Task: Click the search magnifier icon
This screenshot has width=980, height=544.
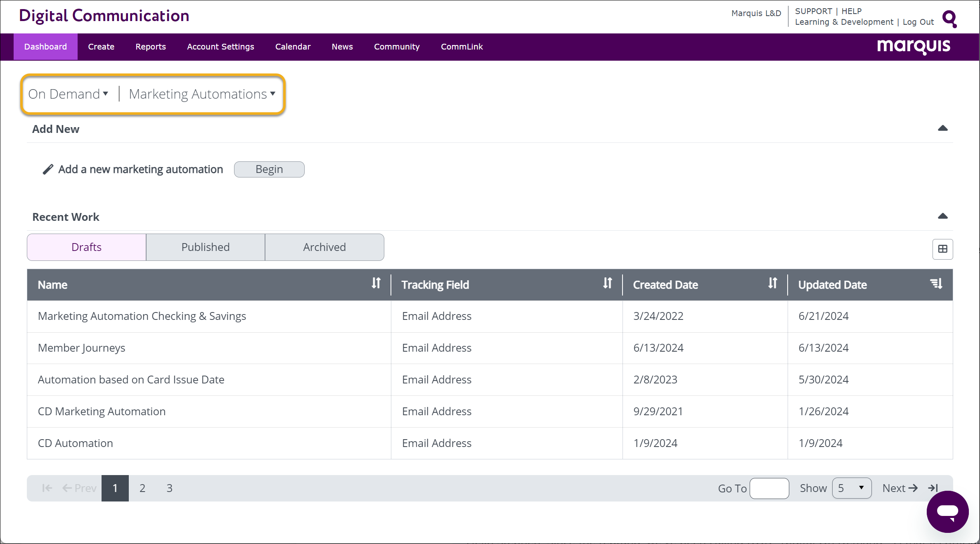Action: click(x=949, y=19)
